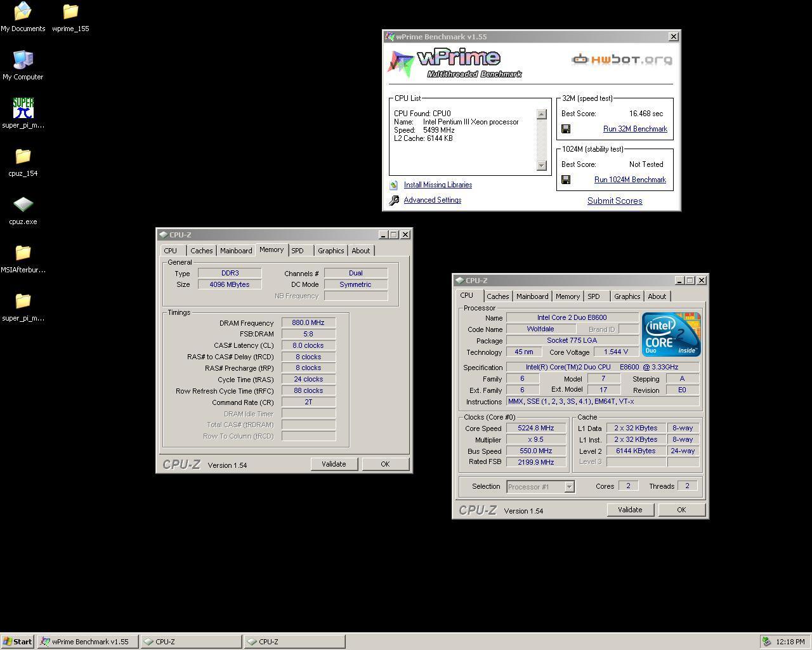Minimize the Memory CPU-Z window
The image size is (812, 650).
point(383,235)
